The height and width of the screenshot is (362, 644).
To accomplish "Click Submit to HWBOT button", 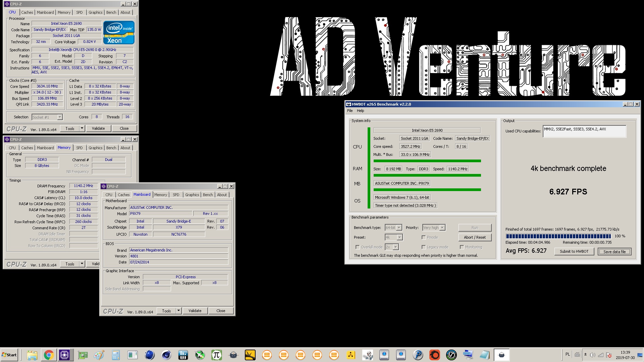I will click(574, 251).
